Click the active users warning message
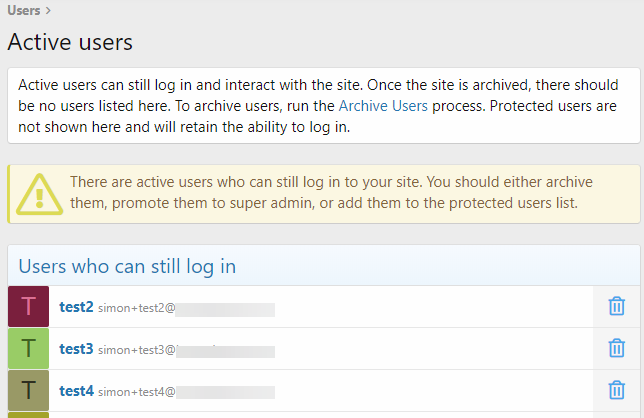This screenshot has width=644, height=418. pos(331,193)
